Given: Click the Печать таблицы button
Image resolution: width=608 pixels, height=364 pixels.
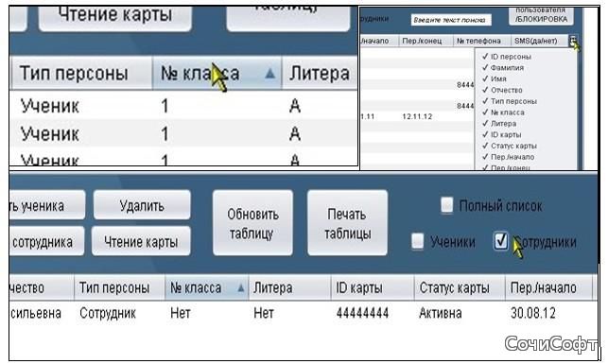Looking at the screenshot, I should pyautogui.click(x=347, y=223).
